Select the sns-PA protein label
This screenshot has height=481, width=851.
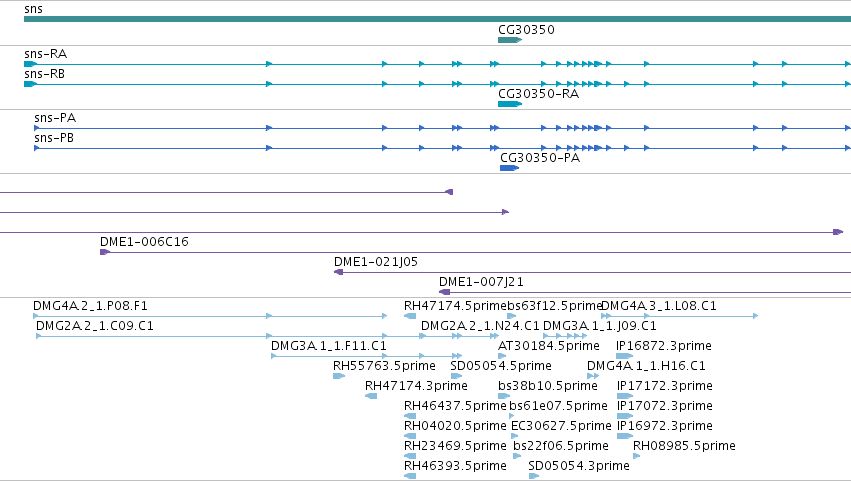click(x=55, y=118)
